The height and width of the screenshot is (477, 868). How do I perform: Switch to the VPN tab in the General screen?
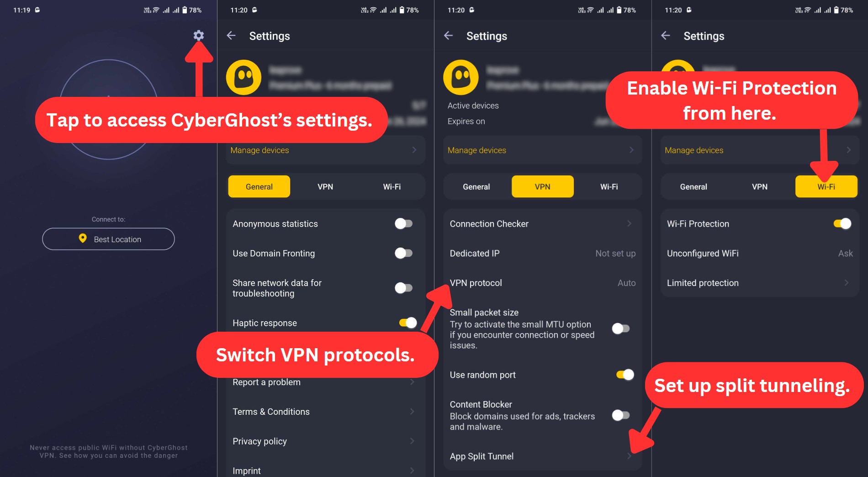pos(325,186)
